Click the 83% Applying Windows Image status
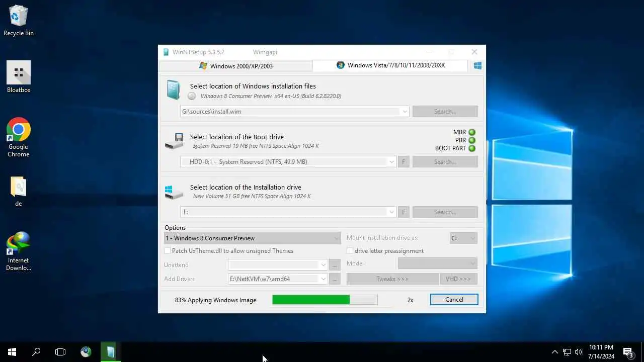The height and width of the screenshot is (362, 644). pyautogui.click(x=215, y=300)
